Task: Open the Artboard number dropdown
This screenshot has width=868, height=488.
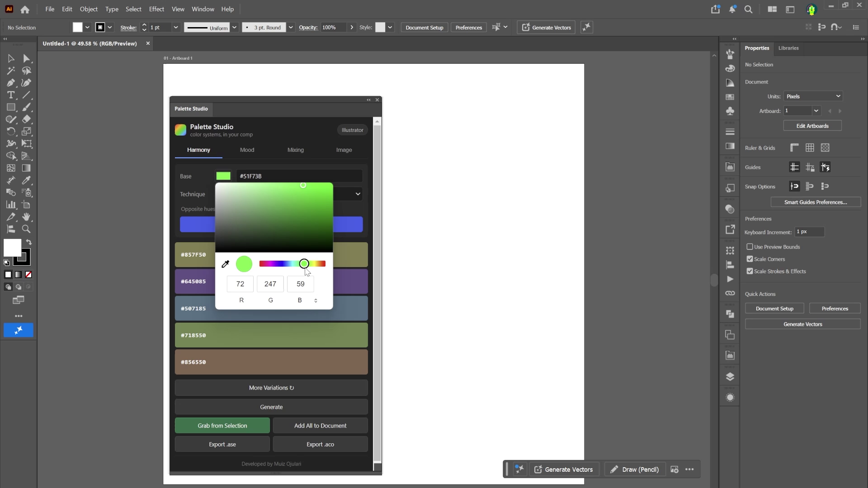Action: (x=816, y=111)
